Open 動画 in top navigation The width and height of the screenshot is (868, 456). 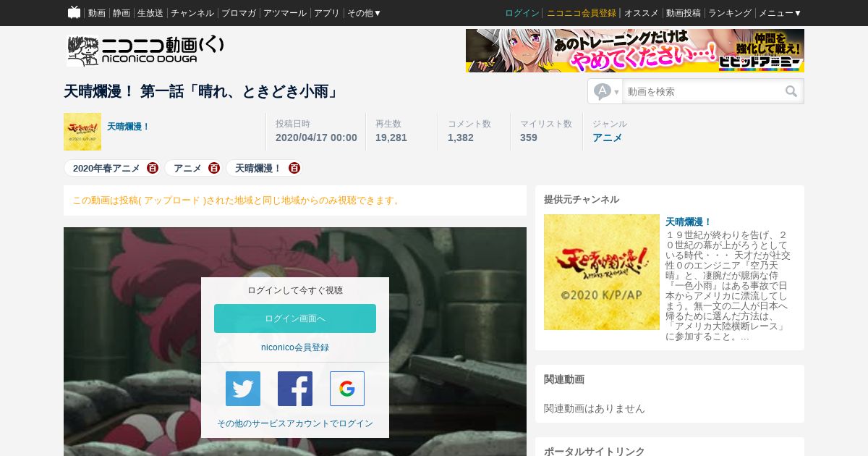(97, 13)
